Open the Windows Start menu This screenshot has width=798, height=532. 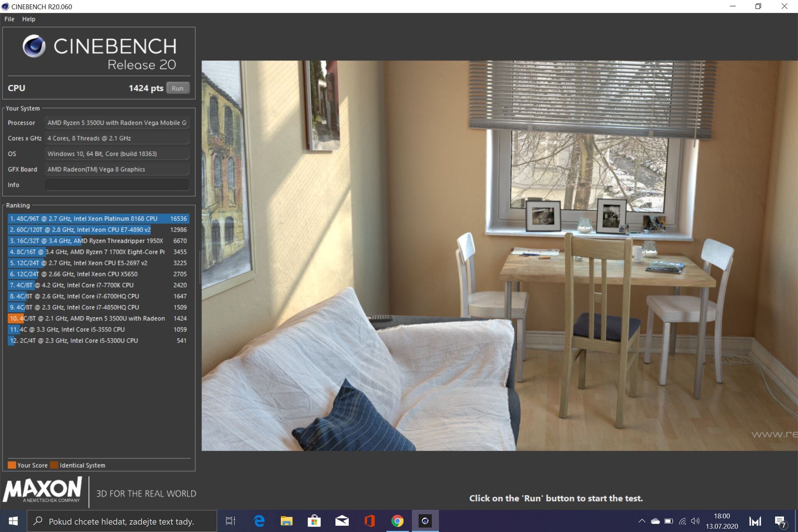[x=13, y=521]
